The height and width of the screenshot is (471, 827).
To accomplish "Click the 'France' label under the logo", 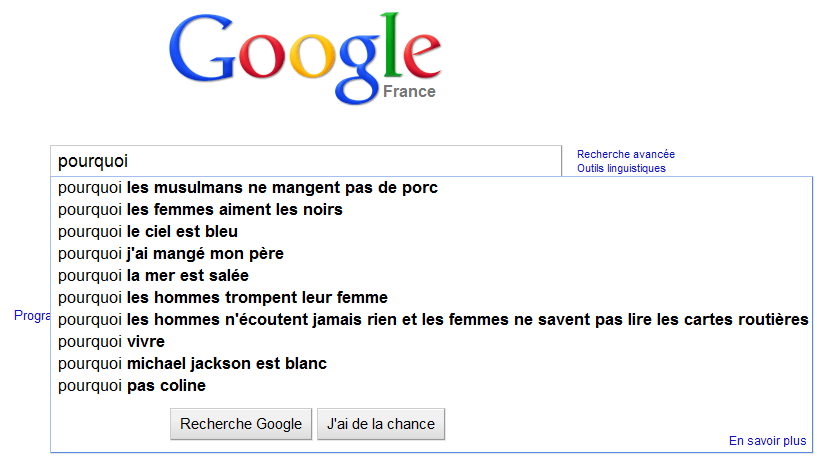I will [x=409, y=92].
